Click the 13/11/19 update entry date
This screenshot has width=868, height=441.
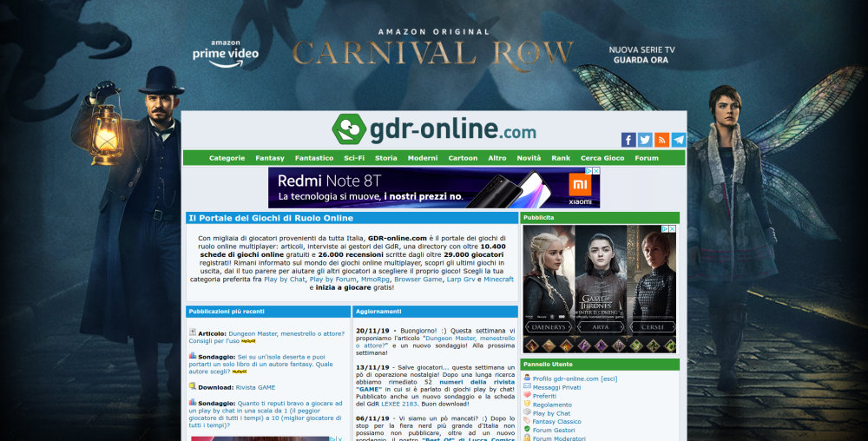point(372,367)
